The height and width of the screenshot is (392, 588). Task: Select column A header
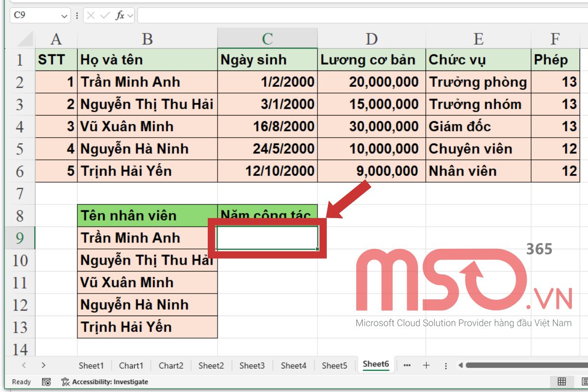[56, 39]
